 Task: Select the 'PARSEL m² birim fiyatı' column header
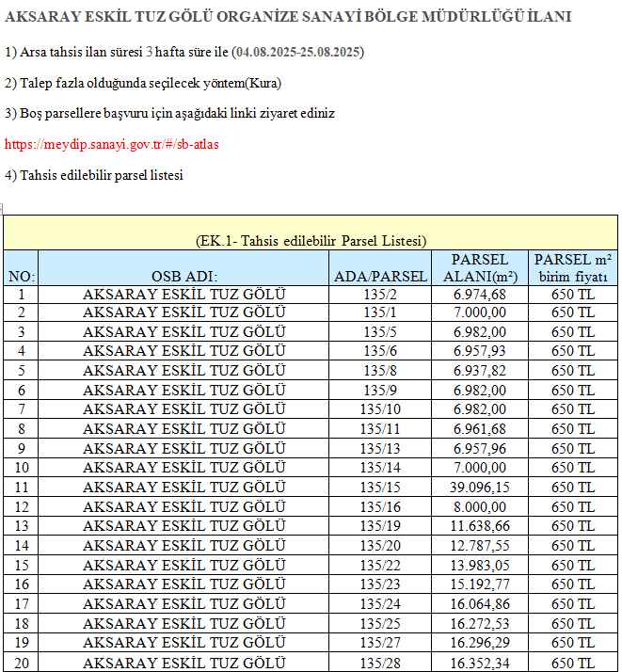coord(573,267)
